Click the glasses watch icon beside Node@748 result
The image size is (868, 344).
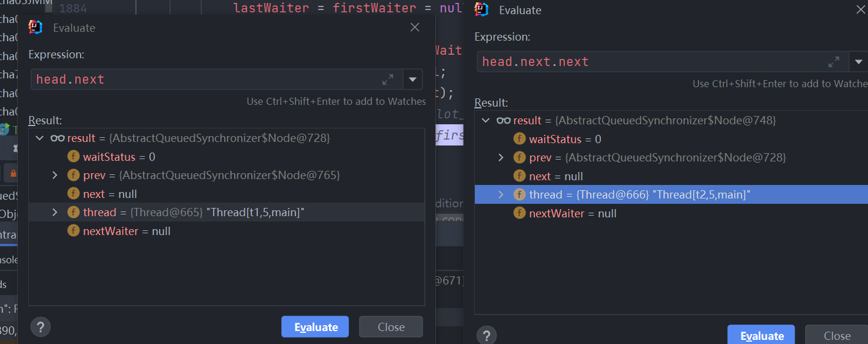tap(503, 121)
